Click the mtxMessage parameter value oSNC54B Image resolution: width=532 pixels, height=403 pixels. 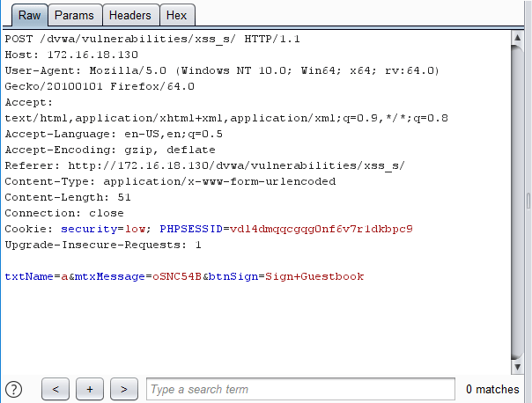point(178,276)
